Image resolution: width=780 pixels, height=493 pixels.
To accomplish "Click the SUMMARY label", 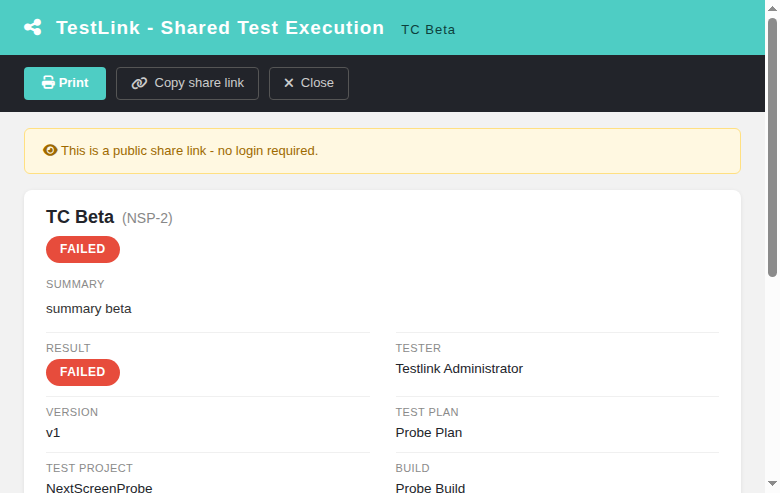I will [x=75, y=284].
